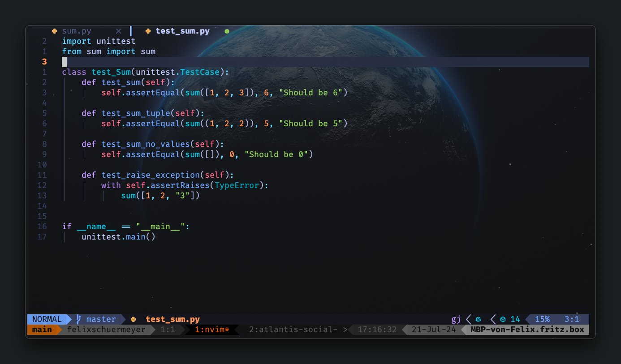This screenshot has width=621, height=364.
Task: Click the main session label in tmux bar
Action: (x=42, y=329)
